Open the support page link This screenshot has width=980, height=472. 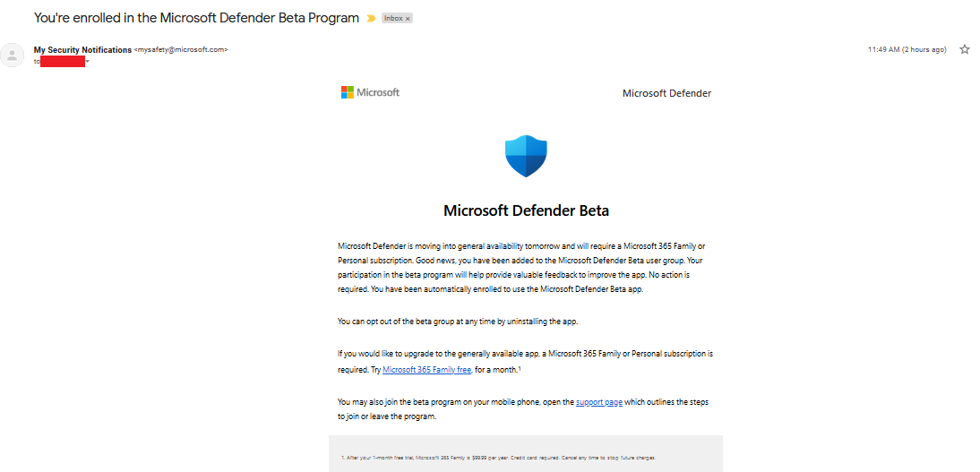[599, 402]
